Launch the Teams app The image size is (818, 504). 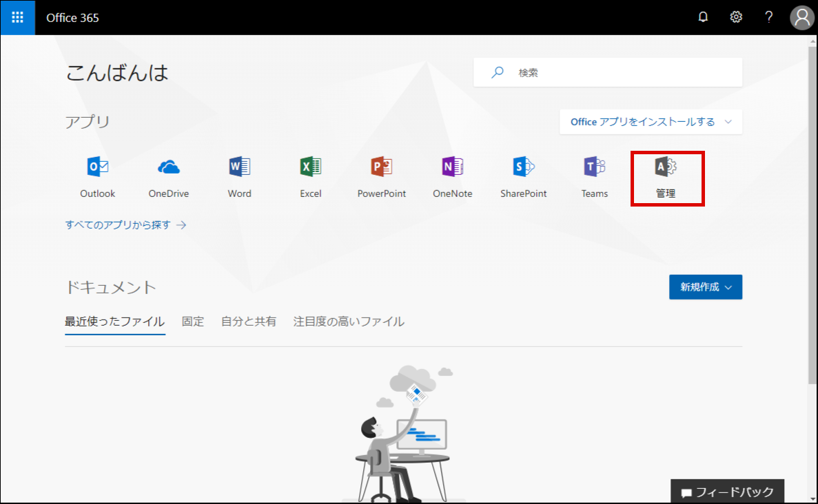coord(595,177)
